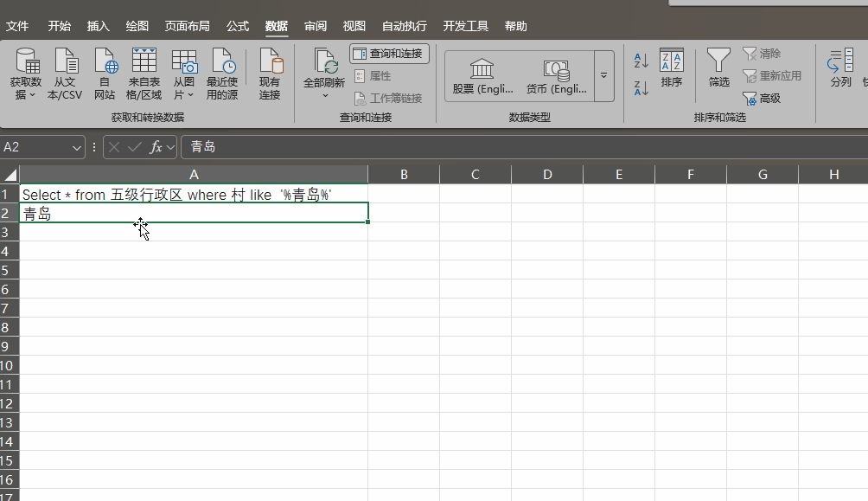This screenshot has width=868, height=501.
Task: Open the 文件 tab
Action: point(17,26)
